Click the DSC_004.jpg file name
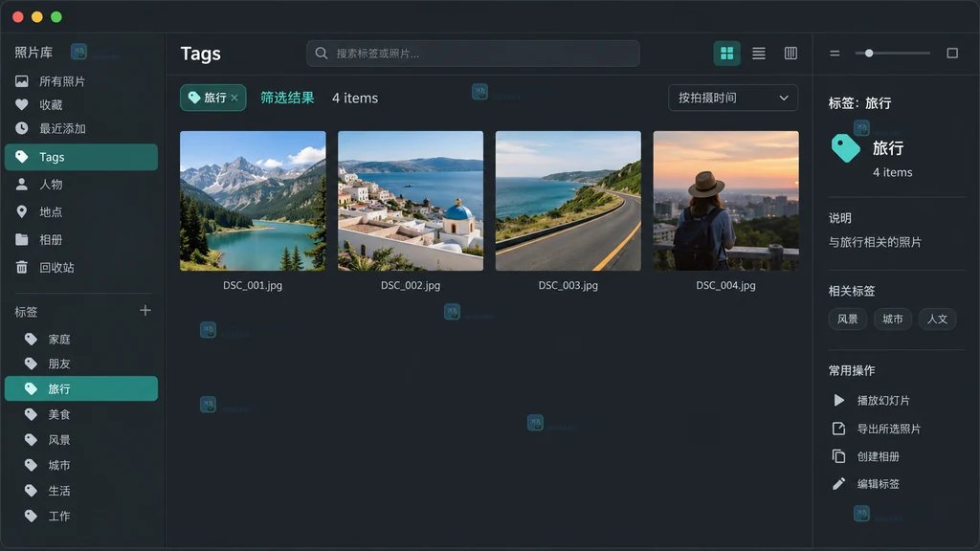Viewport: 980px width, 551px height. point(725,285)
